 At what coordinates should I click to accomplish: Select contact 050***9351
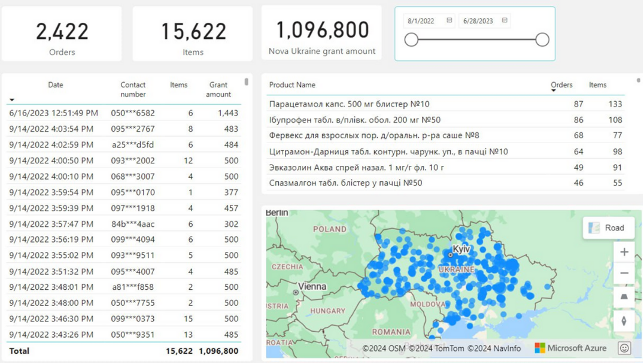click(133, 335)
